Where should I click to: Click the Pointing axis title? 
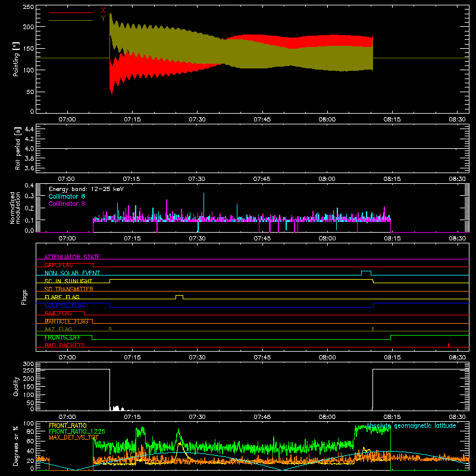pyautogui.click(x=16, y=59)
